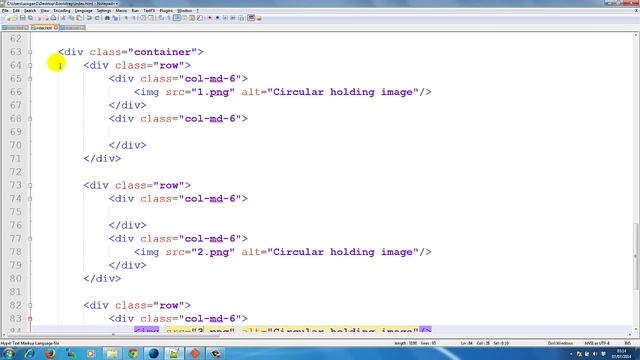Viewport: 640px width, 360px height.
Task: Toggle Show All Characters in the toolbar
Action: pyautogui.click(x=169, y=18)
